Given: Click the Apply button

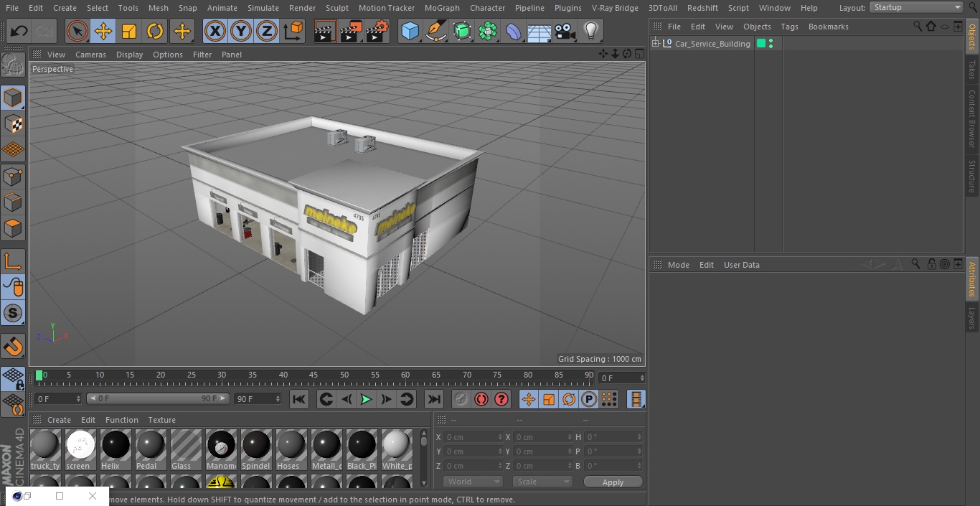Looking at the screenshot, I should [x=613, y=482].
